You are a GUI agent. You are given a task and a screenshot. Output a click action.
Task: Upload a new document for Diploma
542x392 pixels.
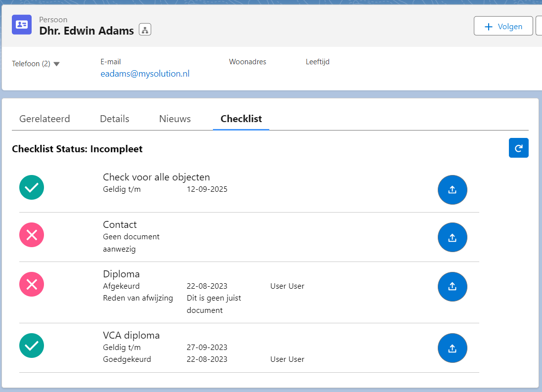452,286
